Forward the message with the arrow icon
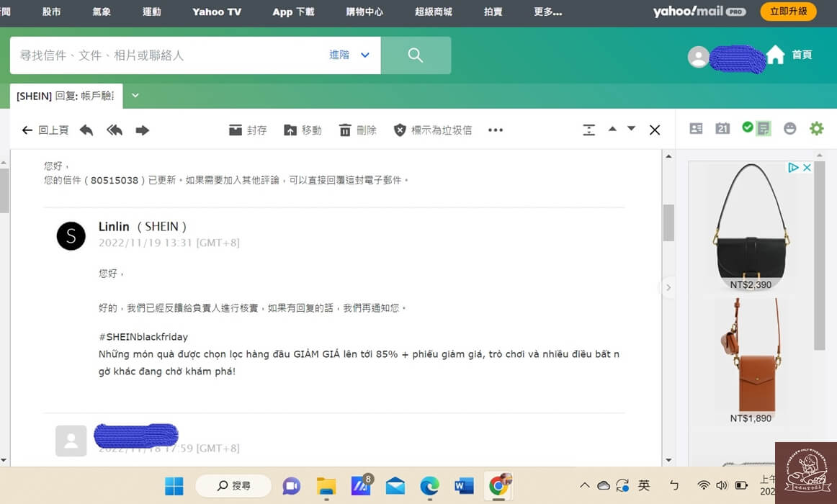 [142, 130]
